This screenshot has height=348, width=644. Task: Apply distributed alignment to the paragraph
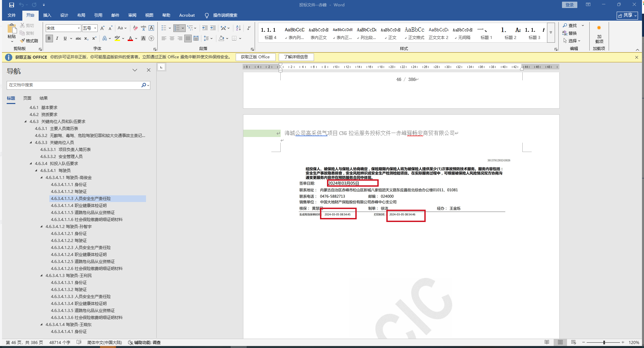(196, 38)
